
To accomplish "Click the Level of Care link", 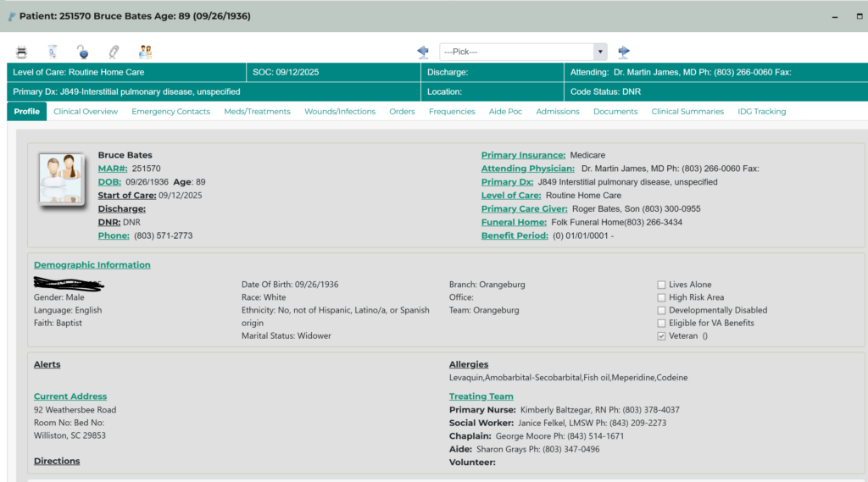I will [511, 196].
